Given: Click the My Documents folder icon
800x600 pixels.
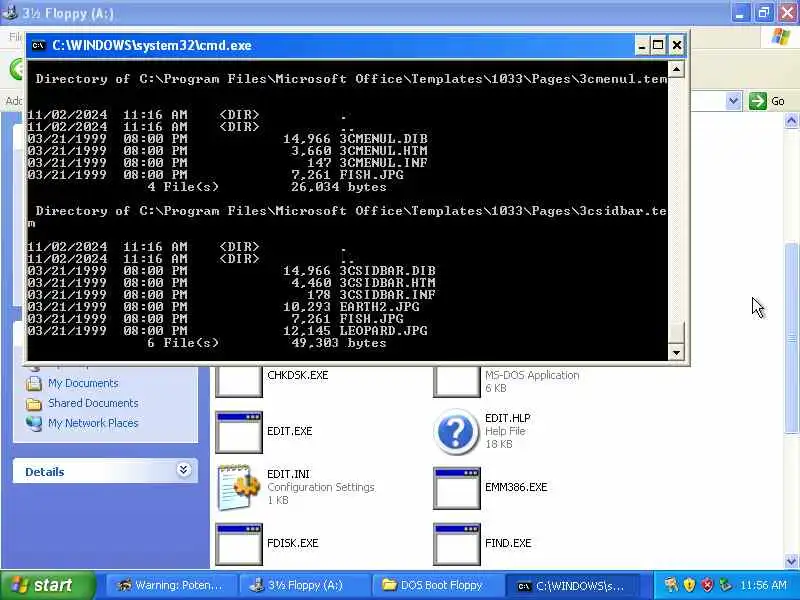Looking at the screenshot, I should (x=34, y=383).
